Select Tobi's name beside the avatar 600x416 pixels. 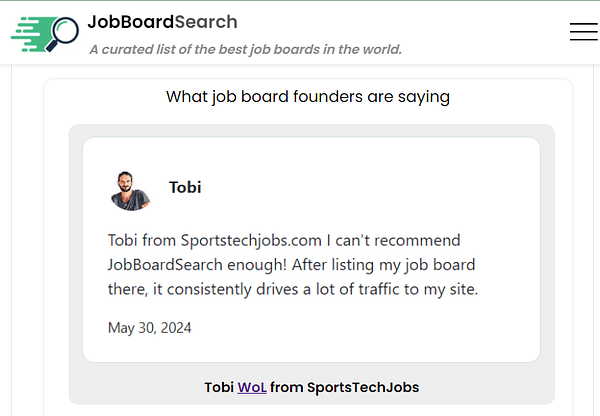tap(185, 187)
